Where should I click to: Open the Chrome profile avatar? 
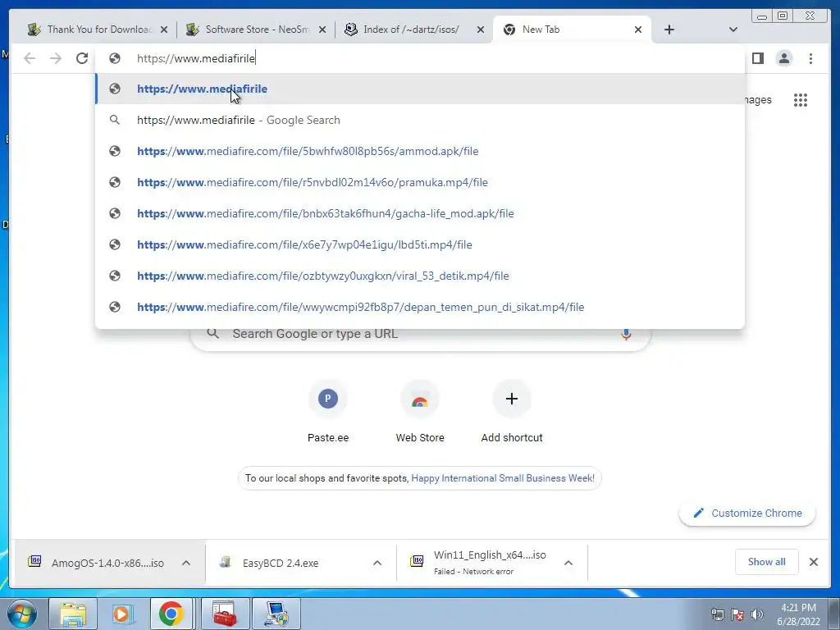[x=783, y=58]
